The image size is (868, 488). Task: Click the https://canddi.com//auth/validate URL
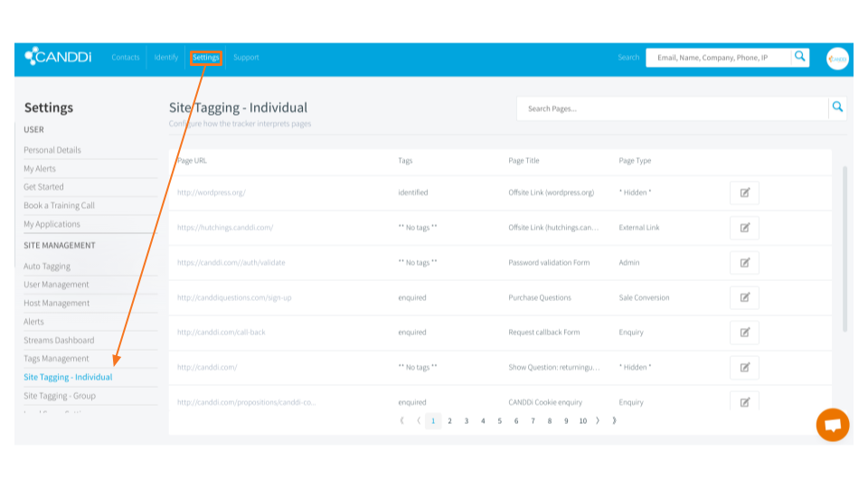click(x=231, y=262)
